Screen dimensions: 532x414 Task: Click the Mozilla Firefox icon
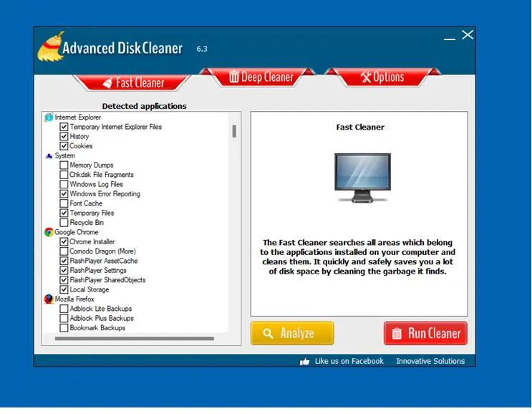[x=49, y=299]
